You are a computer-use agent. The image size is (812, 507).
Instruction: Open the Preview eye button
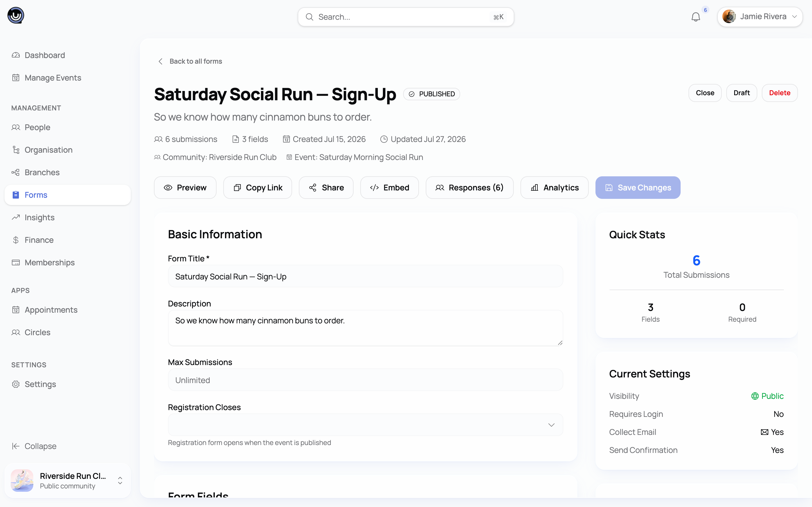pos(185,187)
